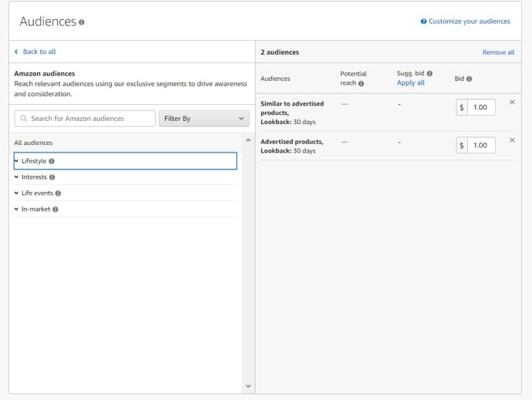Remove the Advertised products audience row
Screen dimensions: 532x400
tap(512, 141)
